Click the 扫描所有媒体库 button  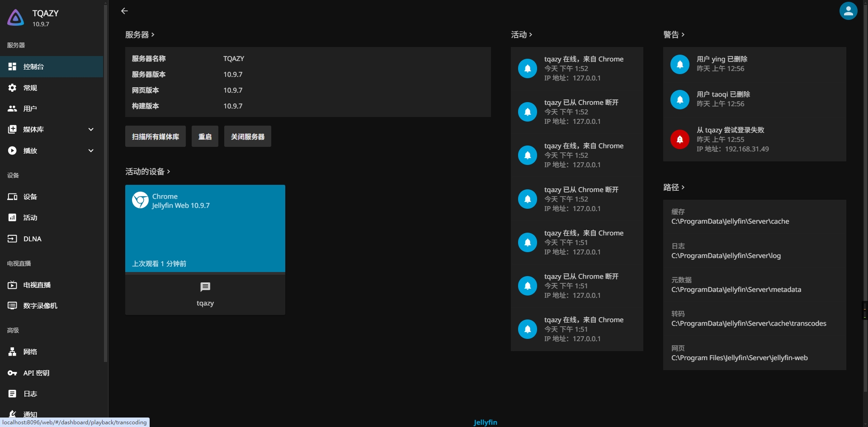point(155,136)
